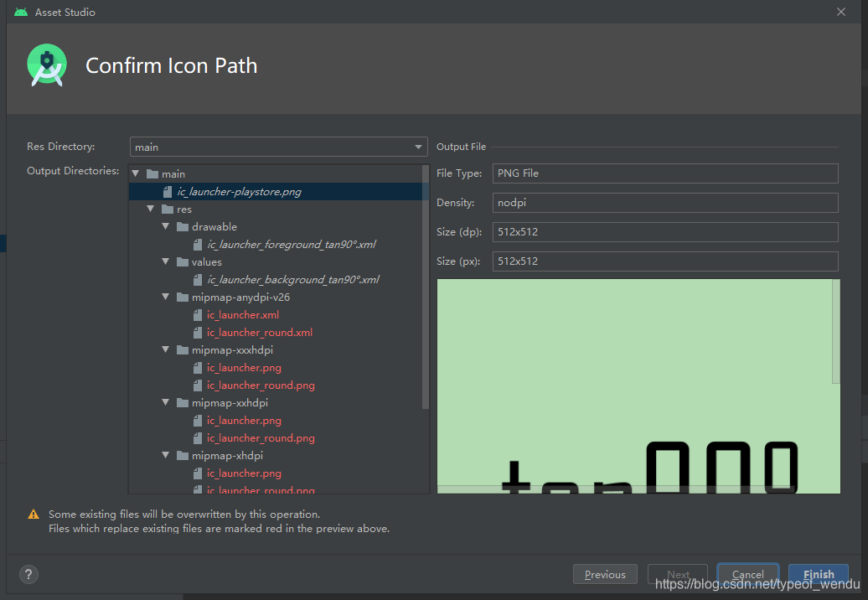Viewport: 868px width, 600px height.
Task: Click the File Type field
Action: pos(665,173)
